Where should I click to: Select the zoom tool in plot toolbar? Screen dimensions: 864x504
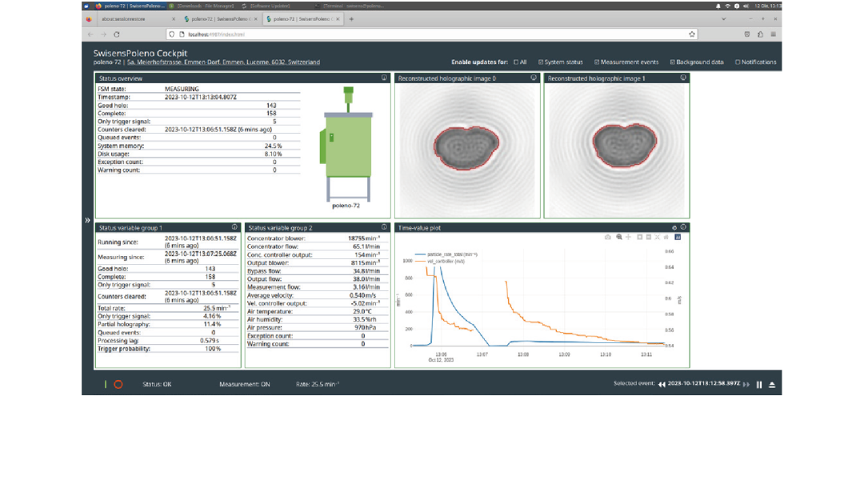pos(618,237)
